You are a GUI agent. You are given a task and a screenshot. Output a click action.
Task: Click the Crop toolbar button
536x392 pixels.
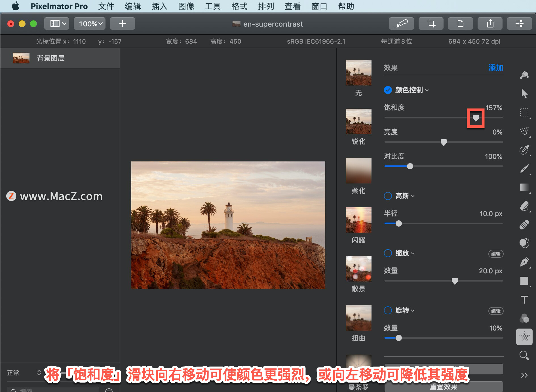pyautogui.click(x=431, y=24)
